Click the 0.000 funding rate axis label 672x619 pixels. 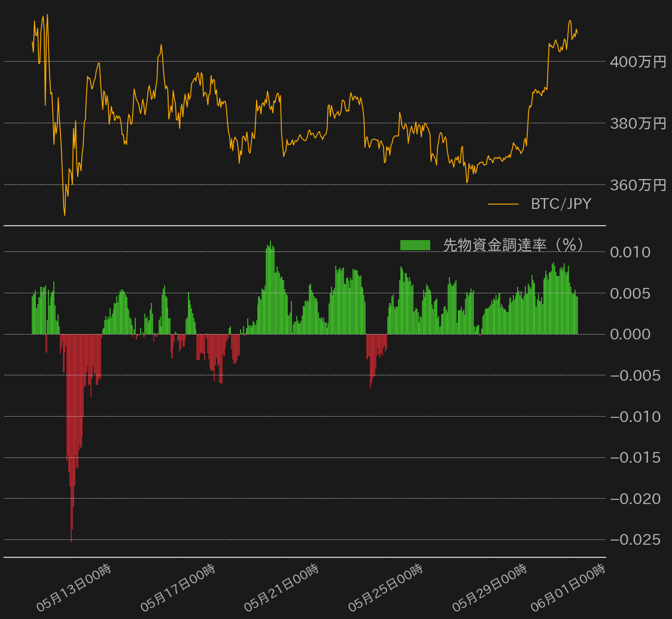pos(630,335)
